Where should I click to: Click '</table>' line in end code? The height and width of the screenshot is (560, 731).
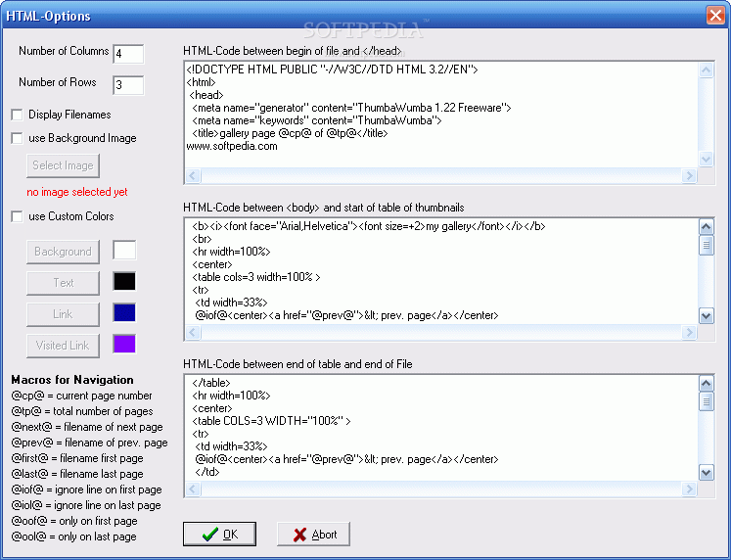pyautogui.click(x=211, y=383)
